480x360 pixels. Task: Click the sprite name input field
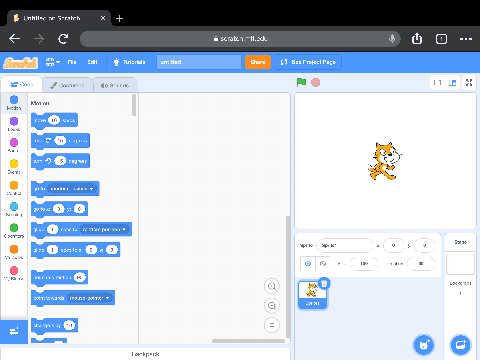tap(344, 246)
